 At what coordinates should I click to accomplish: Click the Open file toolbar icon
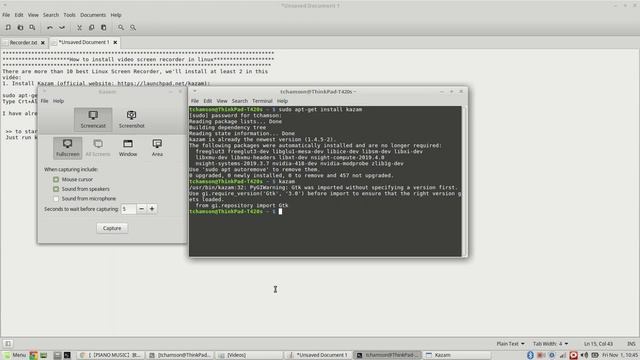(20, 27)
